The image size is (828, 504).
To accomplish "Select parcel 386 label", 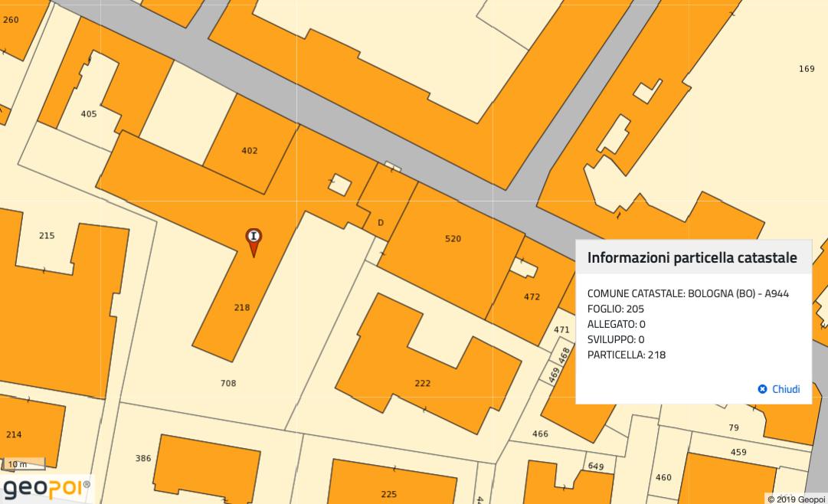I will tap(143, 458).
